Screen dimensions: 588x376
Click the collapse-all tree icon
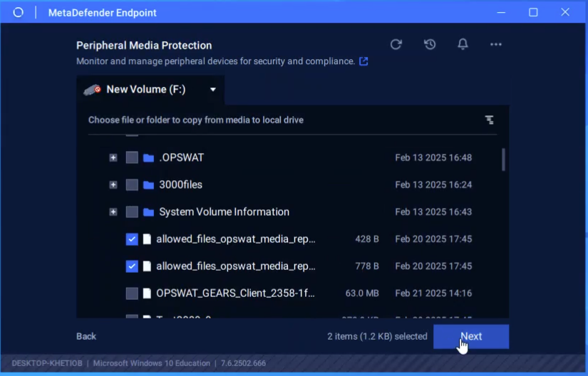point(490,120)
